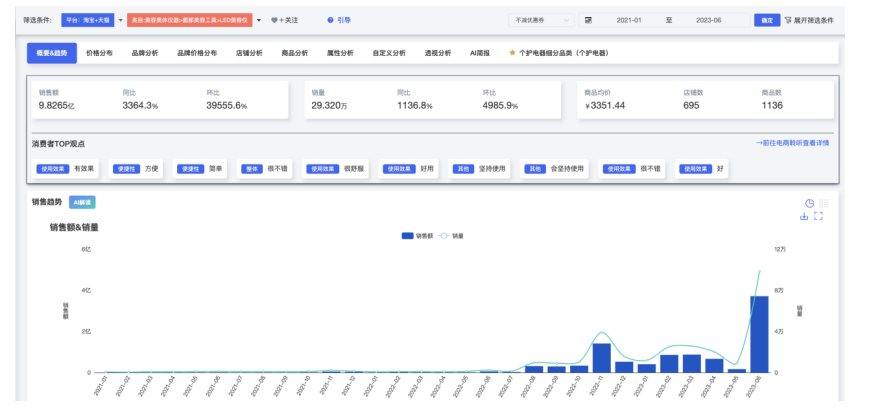Click the start date field 2021-01
The image size is (872, 418).
[x=629, y=20]
